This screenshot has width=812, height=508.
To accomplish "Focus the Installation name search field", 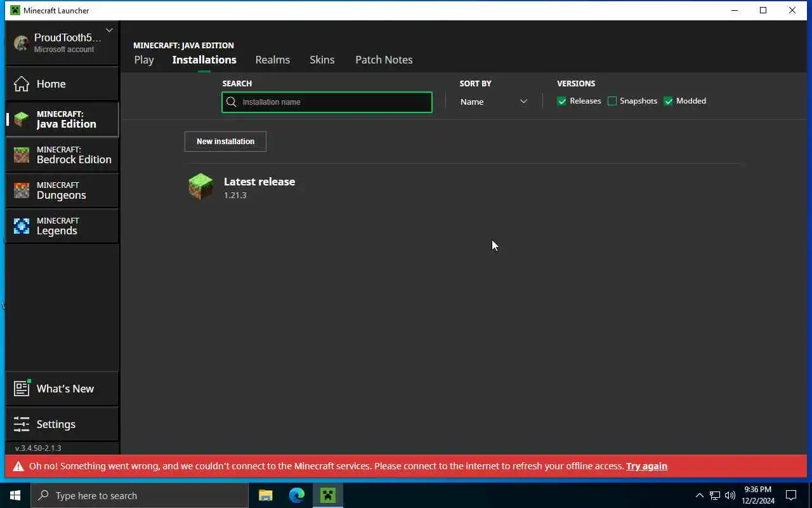I will 327,102.
